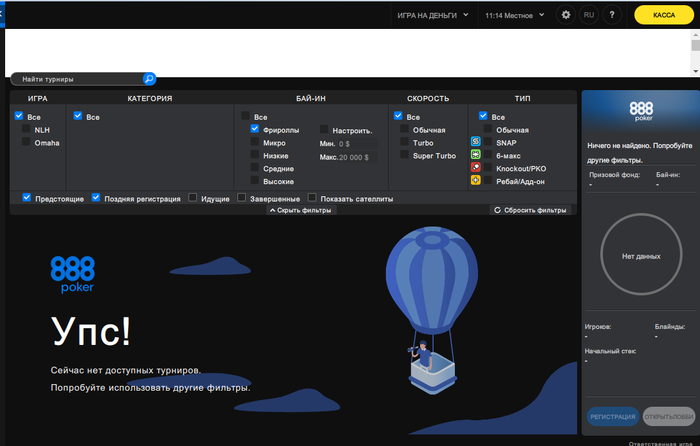The height and width of the screenshot is (446, 700).
Task: Enable the Turbo speed checkbox
Action: tap(404, 142)
